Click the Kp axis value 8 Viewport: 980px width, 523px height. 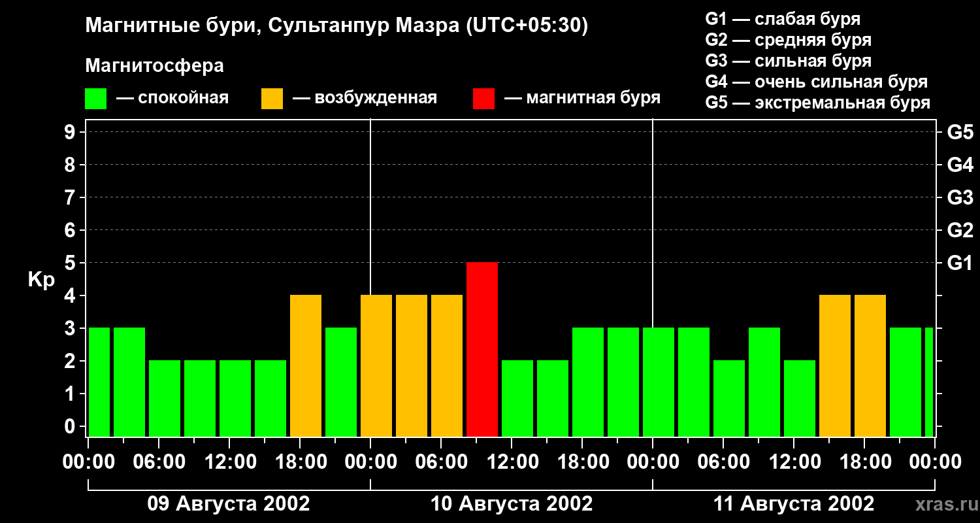[71, 165]
